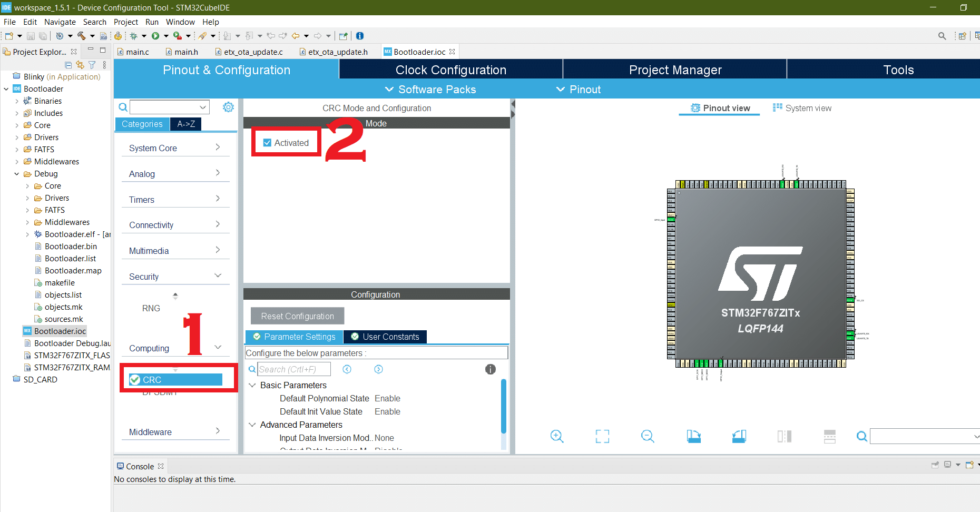The height and width of the screenshot is (512, 980).
Task: Click the yellow back navigation arrow
Action: (x=296, y=36)
